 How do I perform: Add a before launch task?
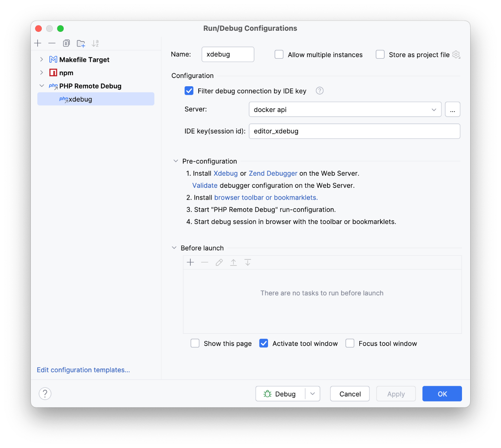(x=190, y=262)
